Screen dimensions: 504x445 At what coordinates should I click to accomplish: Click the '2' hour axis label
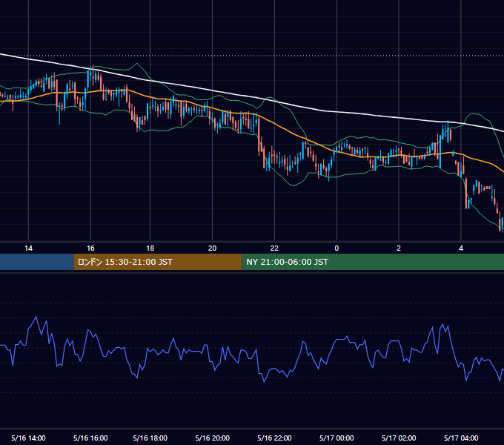[399, 248]
